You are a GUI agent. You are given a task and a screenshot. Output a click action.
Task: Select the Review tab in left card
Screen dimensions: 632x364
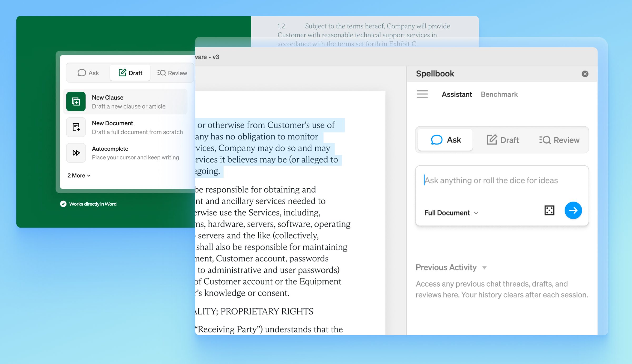(x=172, y=73)
